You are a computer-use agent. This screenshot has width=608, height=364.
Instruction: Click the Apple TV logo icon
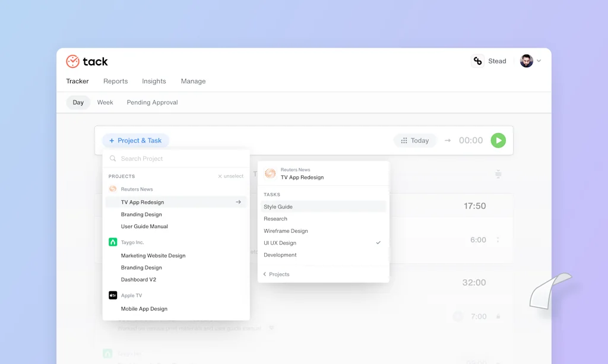pos(113,295)
